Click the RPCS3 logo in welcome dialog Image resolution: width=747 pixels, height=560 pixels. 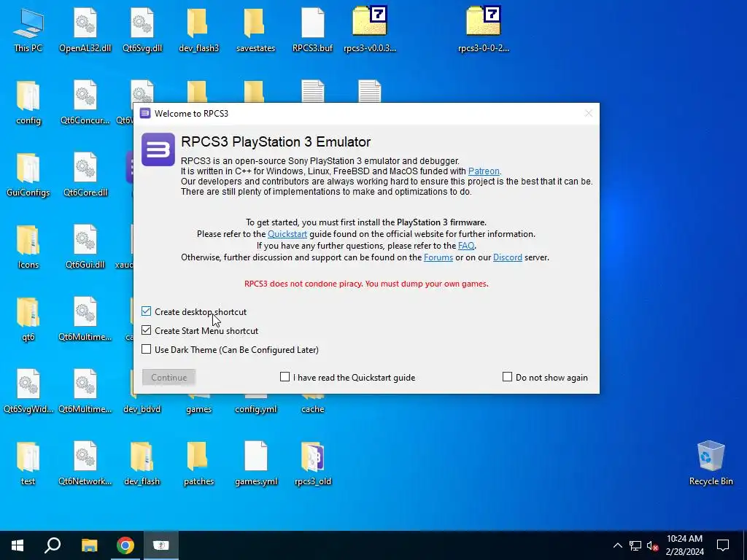[158, 149]
